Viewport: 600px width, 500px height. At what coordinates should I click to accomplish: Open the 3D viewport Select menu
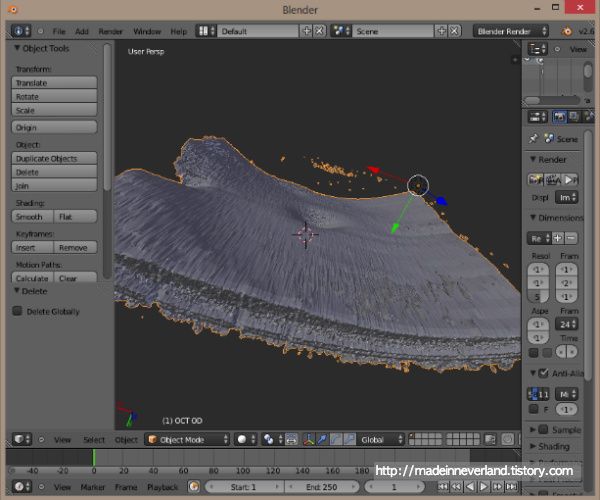94,440
